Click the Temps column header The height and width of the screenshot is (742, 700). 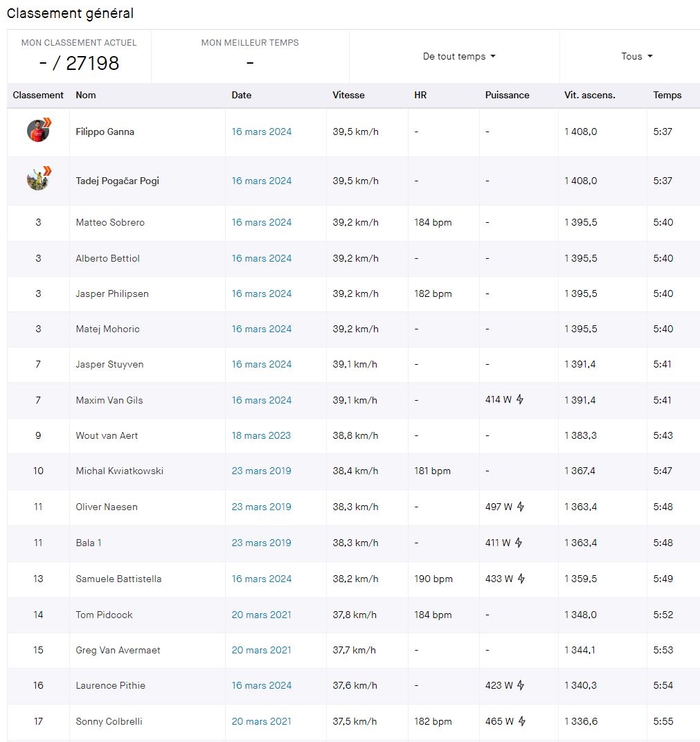pyautogui.click(x=667, y=96)
